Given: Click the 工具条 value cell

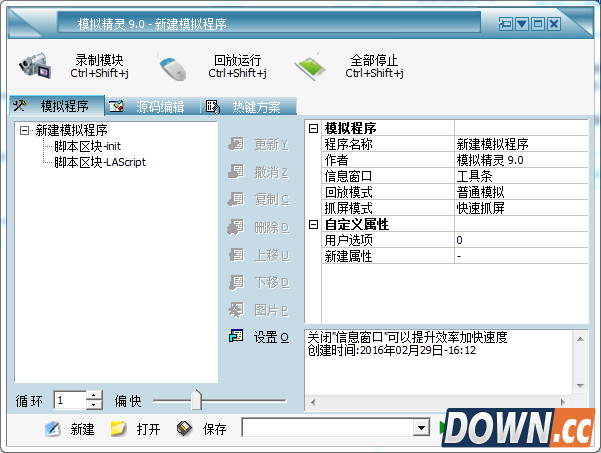Looking at the screenshot, I should click(x=521, y=176).
